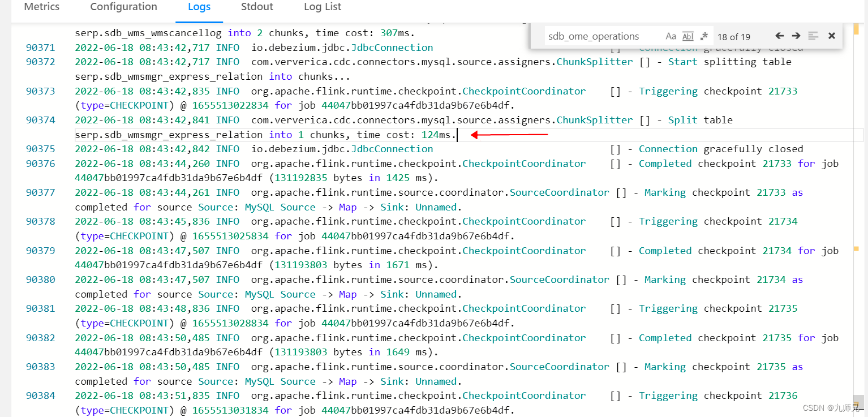Open the Log List tab

click(x=322, y=7)
